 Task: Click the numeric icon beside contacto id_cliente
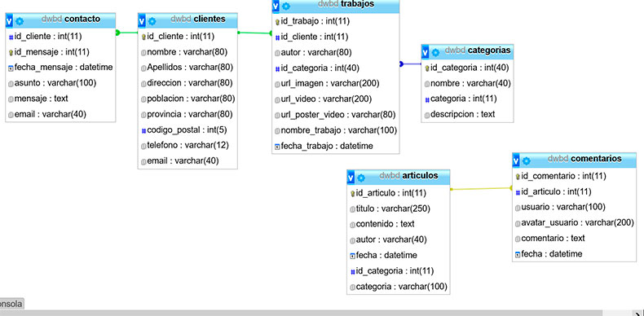[x=11, y=37]
